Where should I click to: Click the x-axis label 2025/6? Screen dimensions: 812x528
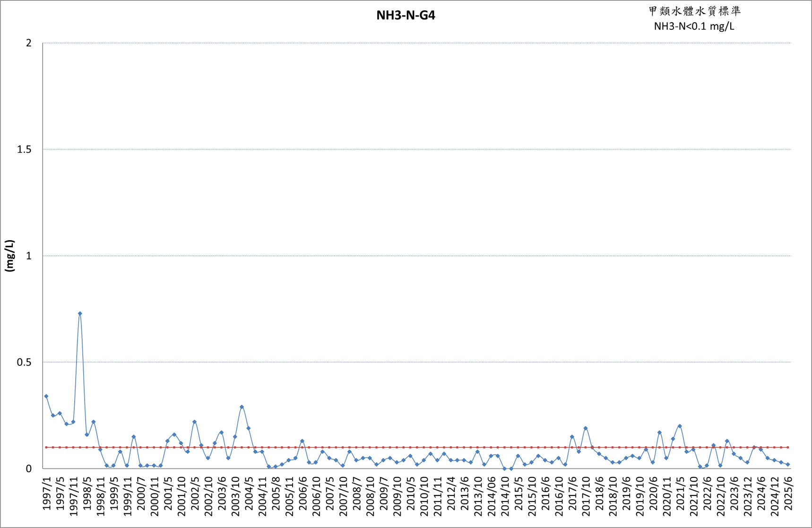788,493
